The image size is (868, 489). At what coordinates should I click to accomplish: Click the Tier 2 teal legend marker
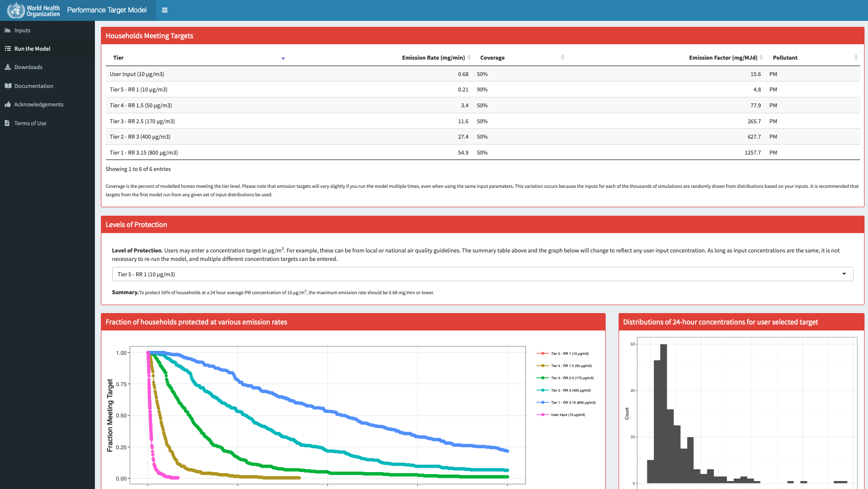tap(543, 390)
